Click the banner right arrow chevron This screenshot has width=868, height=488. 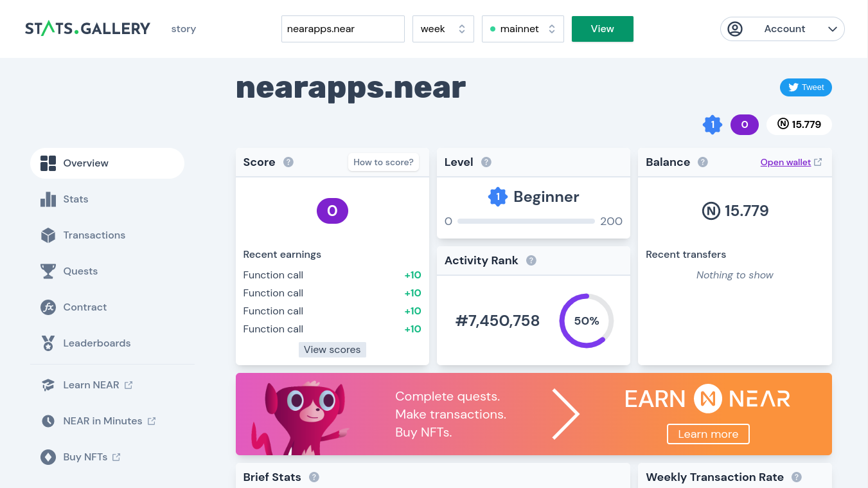click(566, 414)
